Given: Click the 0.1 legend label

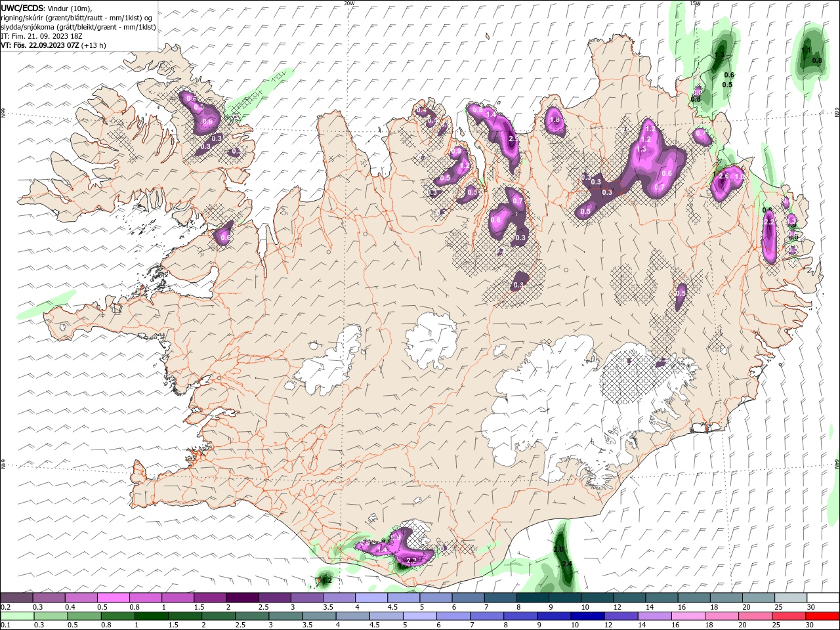Looking at the screenshot, I should coord(5,625).
